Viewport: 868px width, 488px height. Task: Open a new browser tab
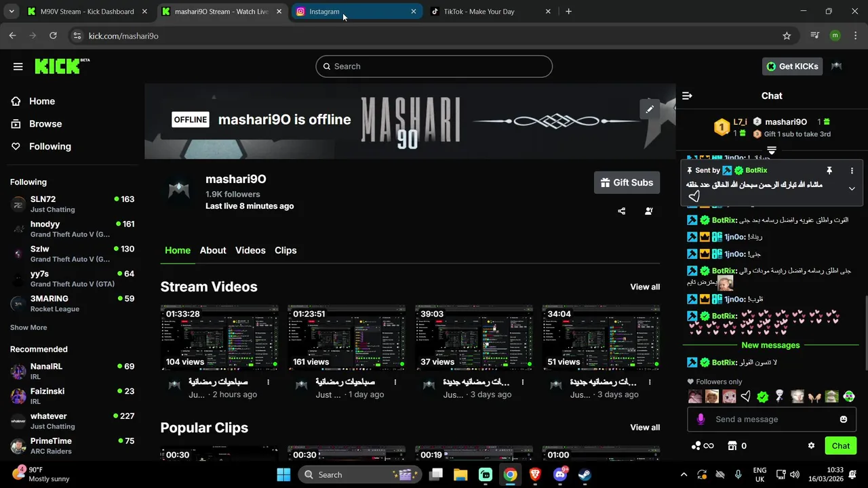point(568,12)
